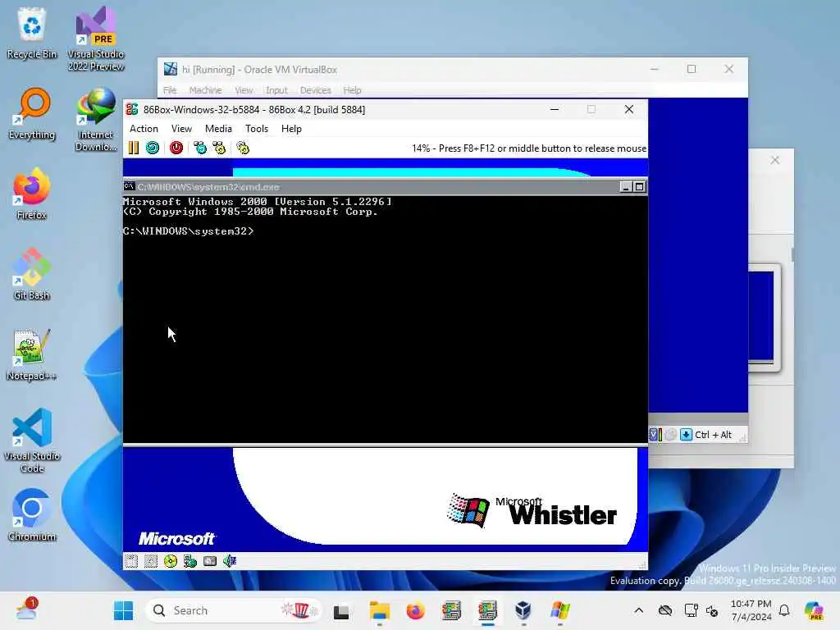Select Notepad++ desktop shortcut
This screenshot has width=840, height=630.
coord(32,354)
